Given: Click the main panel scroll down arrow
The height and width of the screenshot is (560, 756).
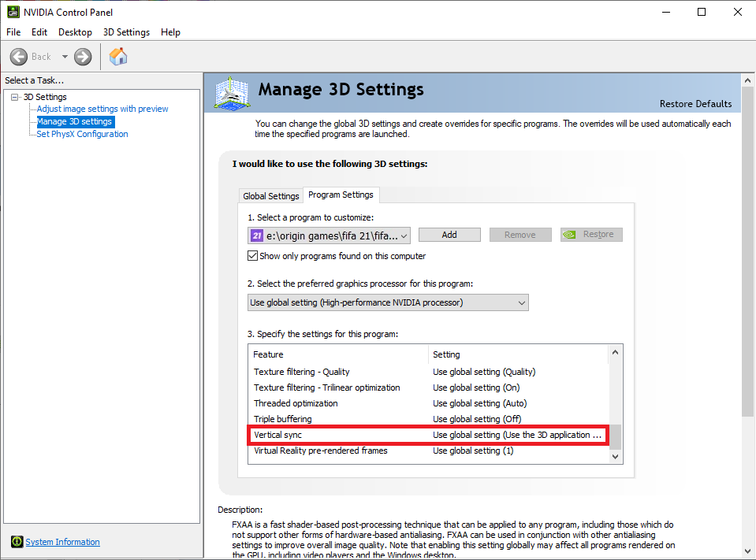Looking at the screenshot, I should [x=748, y=551].
